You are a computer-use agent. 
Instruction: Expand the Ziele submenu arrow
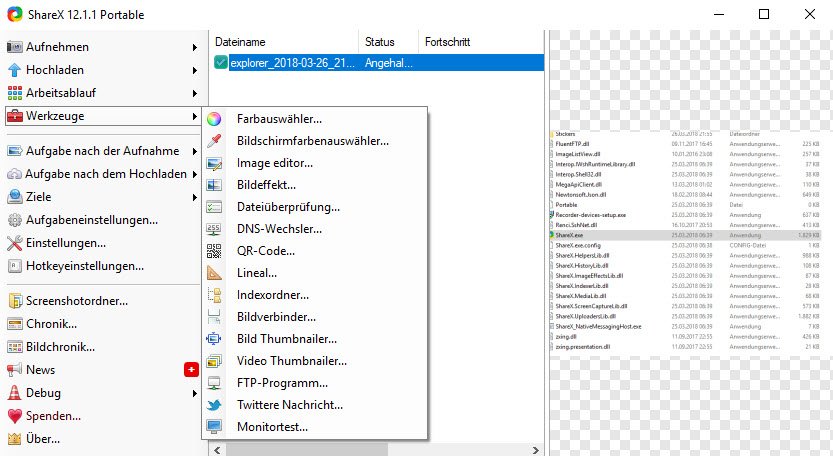tap(195, 197)
